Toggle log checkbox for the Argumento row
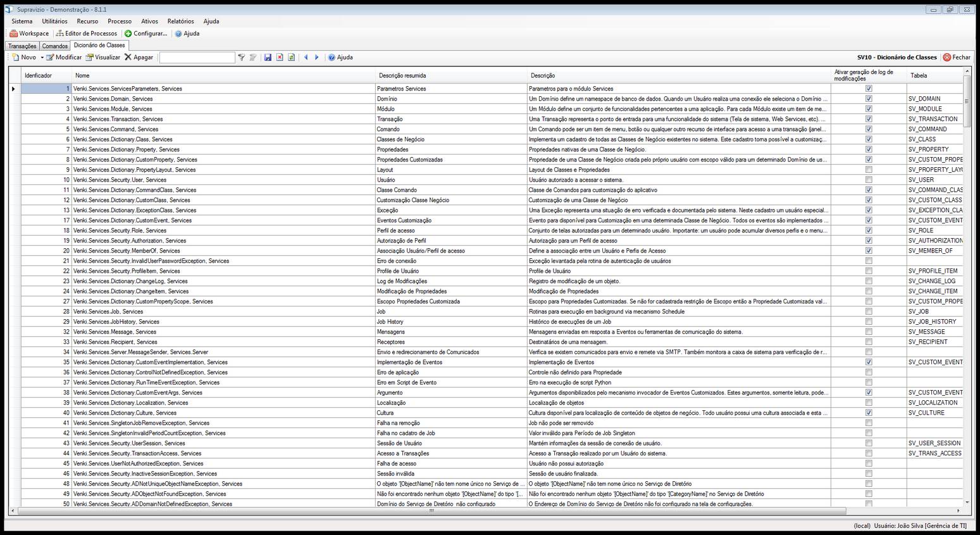The width and height of the screenshot is (980, 535). point(869,393)
